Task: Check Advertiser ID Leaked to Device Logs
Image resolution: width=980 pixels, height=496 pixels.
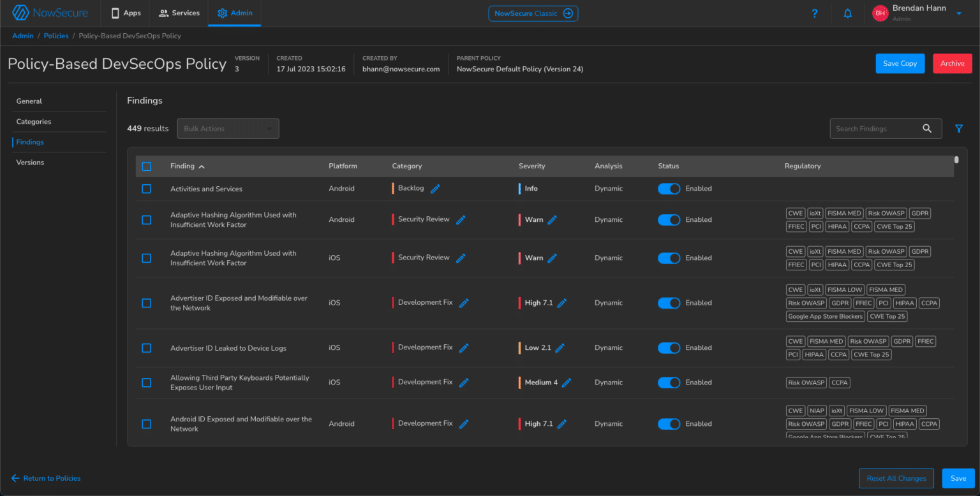Action: click(x=146, y=348)
